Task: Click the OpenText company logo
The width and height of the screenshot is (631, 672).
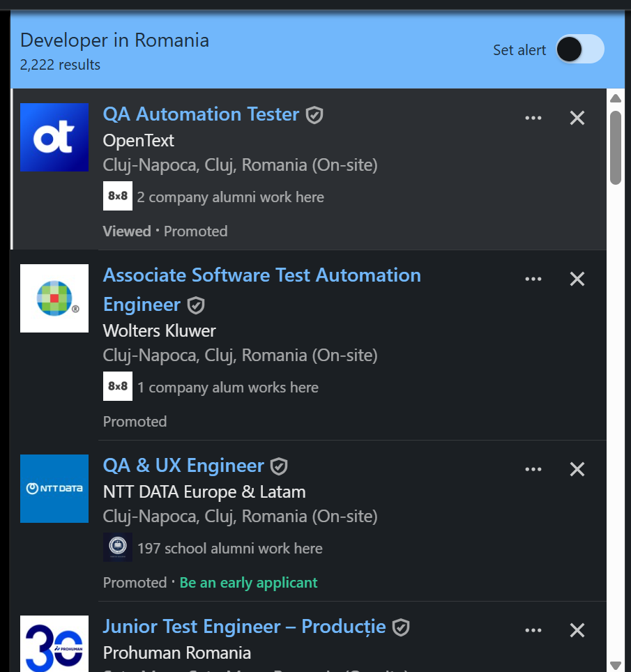Action: pyautogui.click(x=54, y=137)
